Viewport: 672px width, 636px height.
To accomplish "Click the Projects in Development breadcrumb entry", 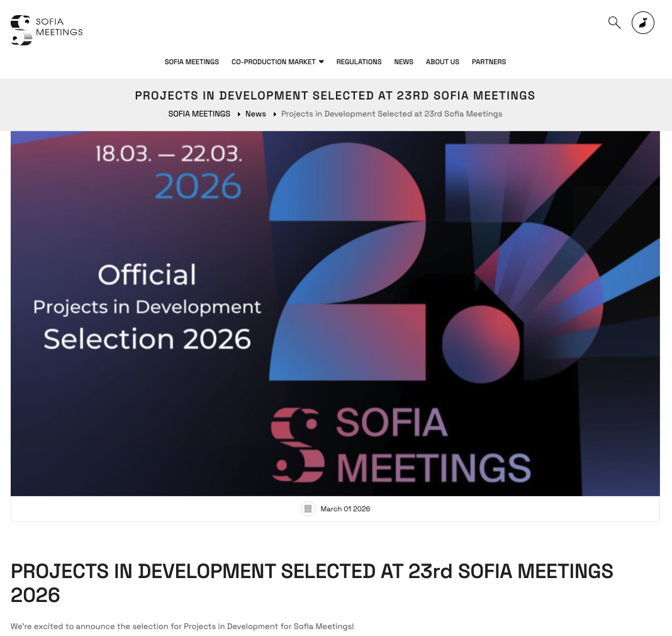I will (391, 114).
